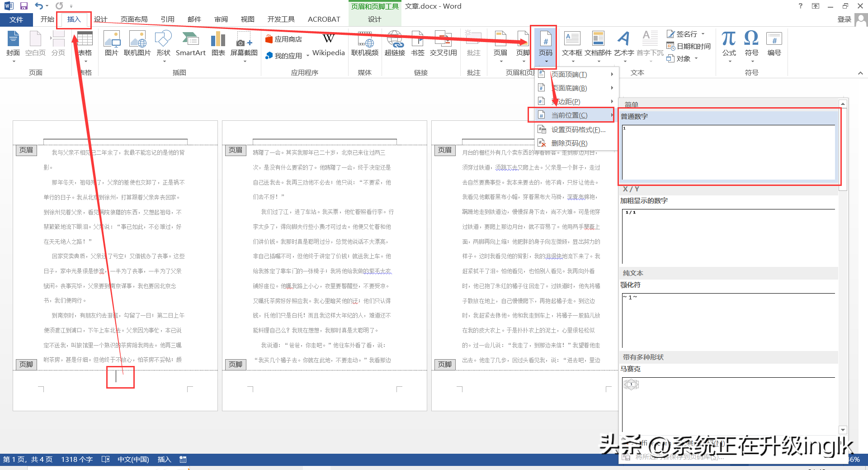
Task: Insert a symbol (符号)
Action: tap(751, 47)
